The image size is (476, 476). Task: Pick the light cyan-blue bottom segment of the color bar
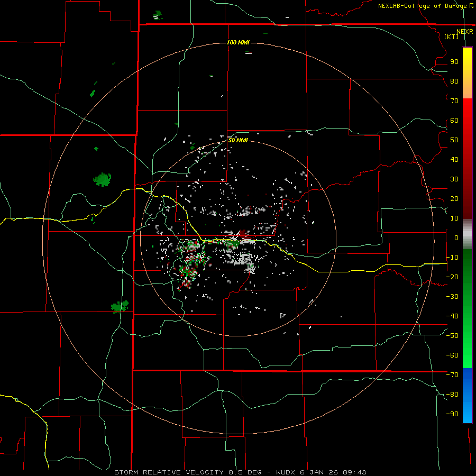(x=467, y=413)
